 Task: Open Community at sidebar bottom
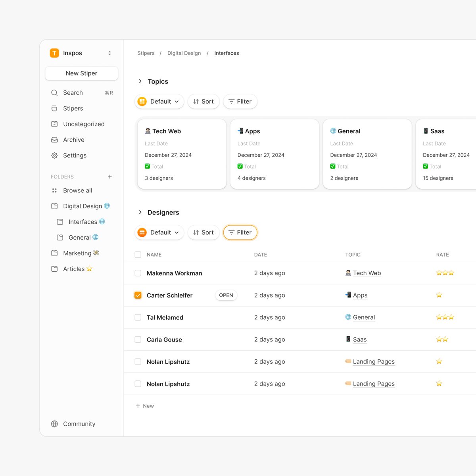tap(79, 424)
